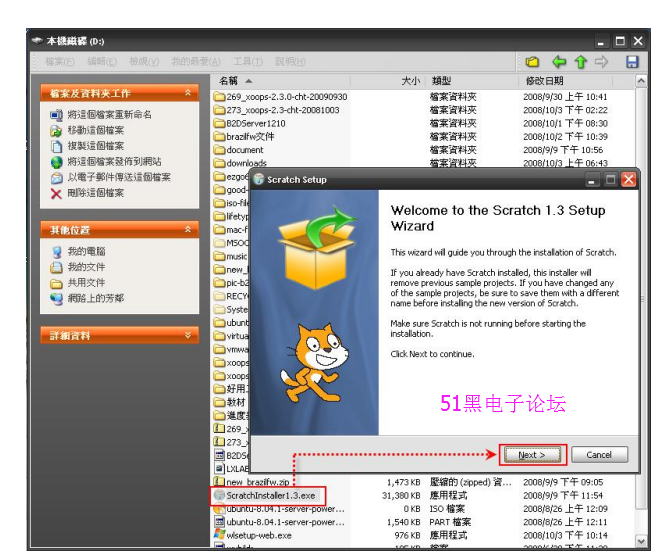Click the grey forward arrow icon
The height and width of the screenshot is (559, 661).
pos(602,62)
